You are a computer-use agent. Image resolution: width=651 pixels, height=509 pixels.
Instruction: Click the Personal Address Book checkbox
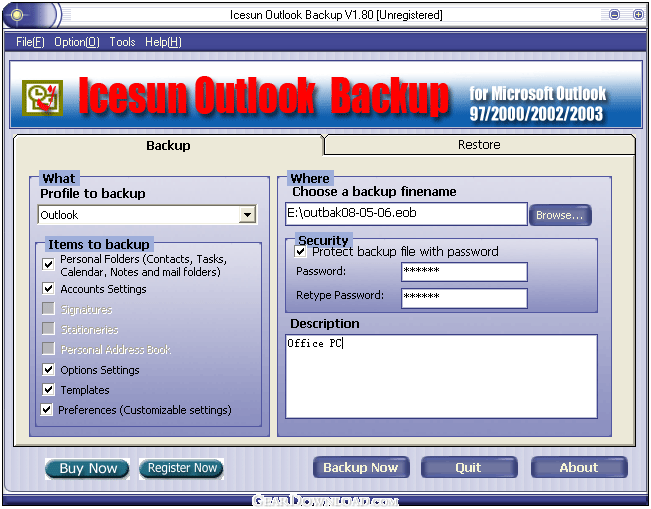(x=48, y=348)
